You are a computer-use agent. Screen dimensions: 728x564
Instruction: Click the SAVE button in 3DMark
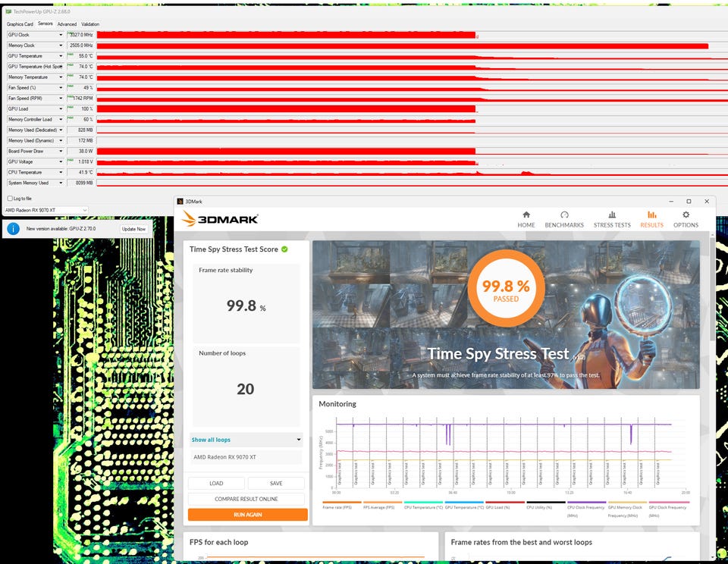[x=276, y=483]
